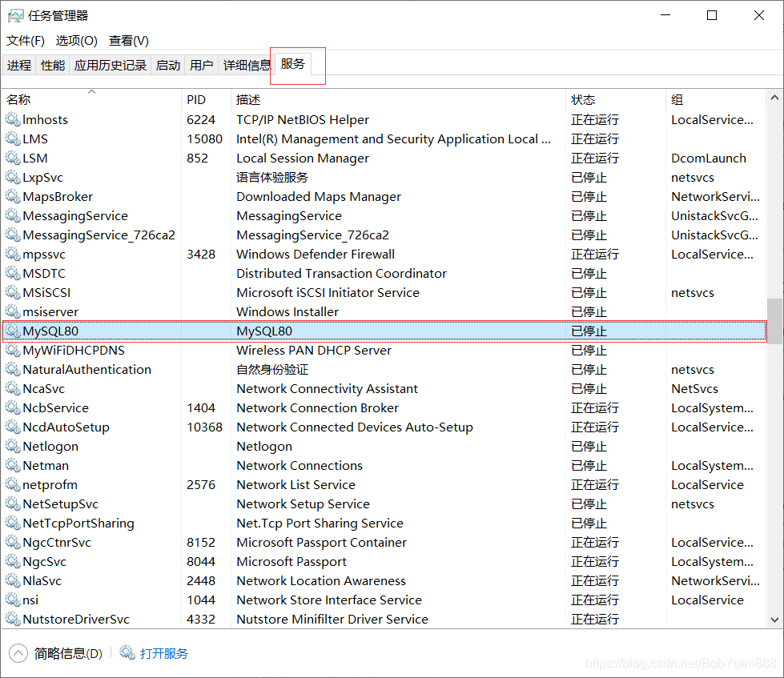The height and width of the screenshot is (678, 784).
Task: Switch to the 启动 tab
Action: tap(168, 65)
